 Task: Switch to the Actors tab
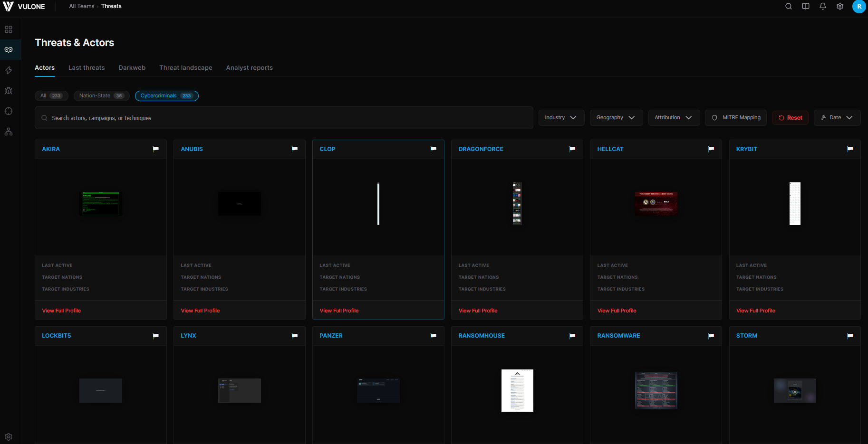coord(45,68)
